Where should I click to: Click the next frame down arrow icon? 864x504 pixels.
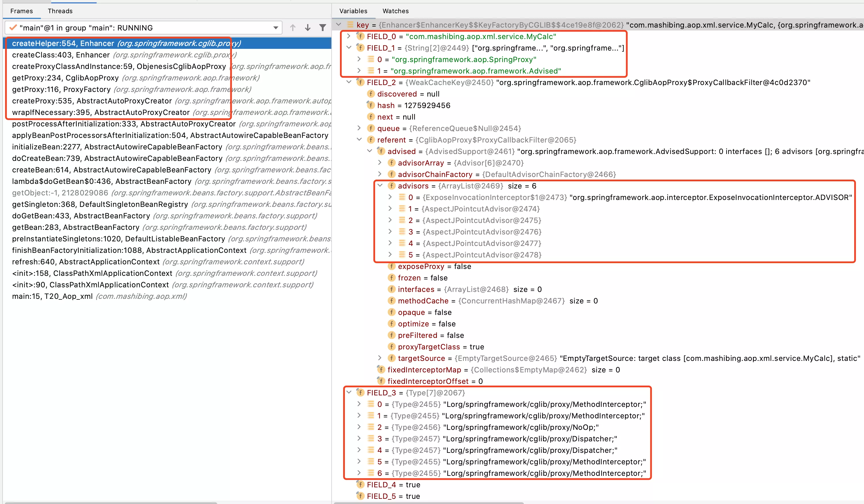[307, 28]
